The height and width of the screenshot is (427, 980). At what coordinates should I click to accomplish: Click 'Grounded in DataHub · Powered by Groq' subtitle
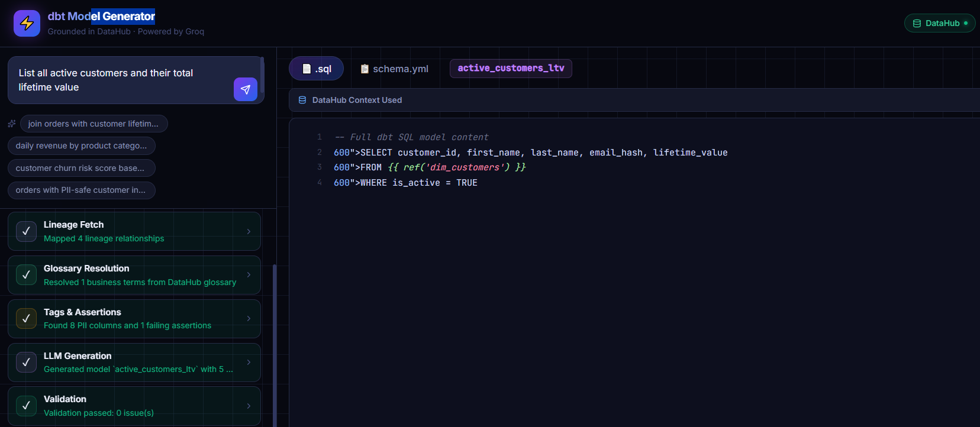click(126, 31)
